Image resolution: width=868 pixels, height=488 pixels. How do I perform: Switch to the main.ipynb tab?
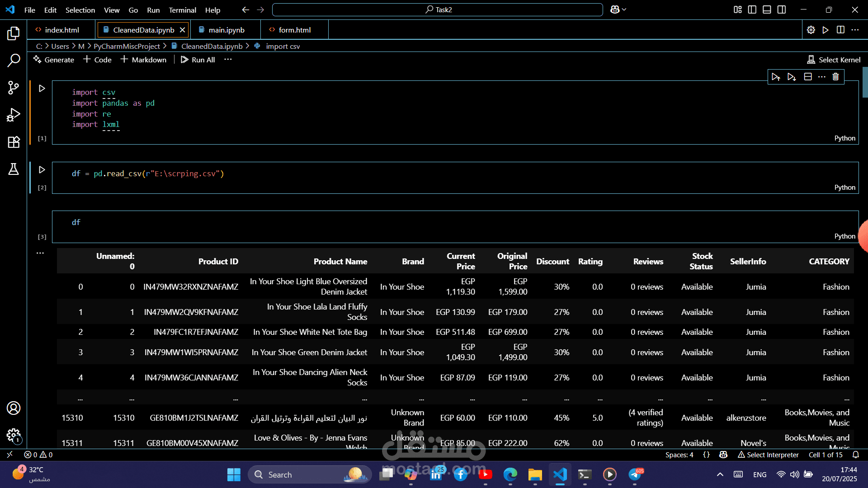coord(226,30)
